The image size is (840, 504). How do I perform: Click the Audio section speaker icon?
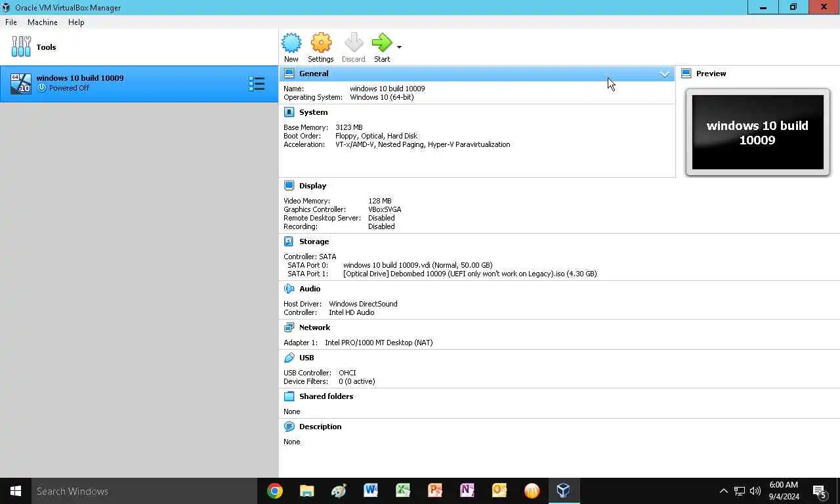point(289,289)
